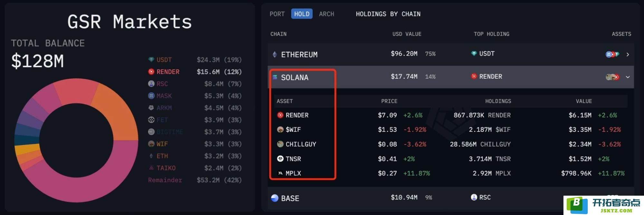This screenshot has height=215, width=644.
Task: Open the ARCH tab
Action: (x=326, y=14)
